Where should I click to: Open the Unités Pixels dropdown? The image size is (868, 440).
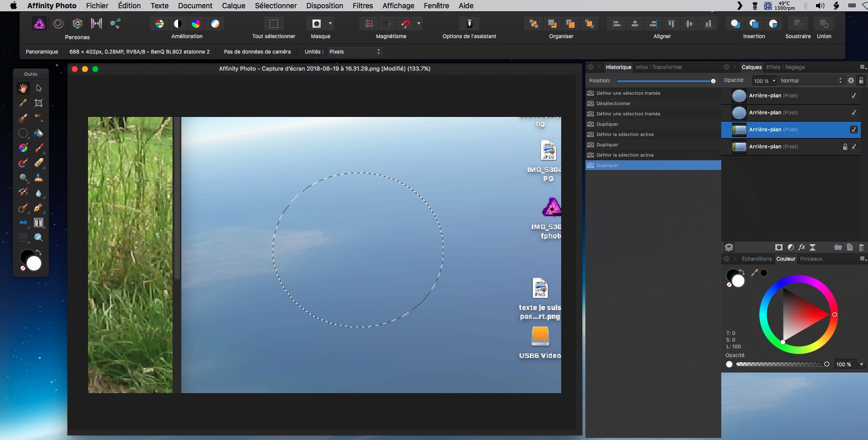355,52
